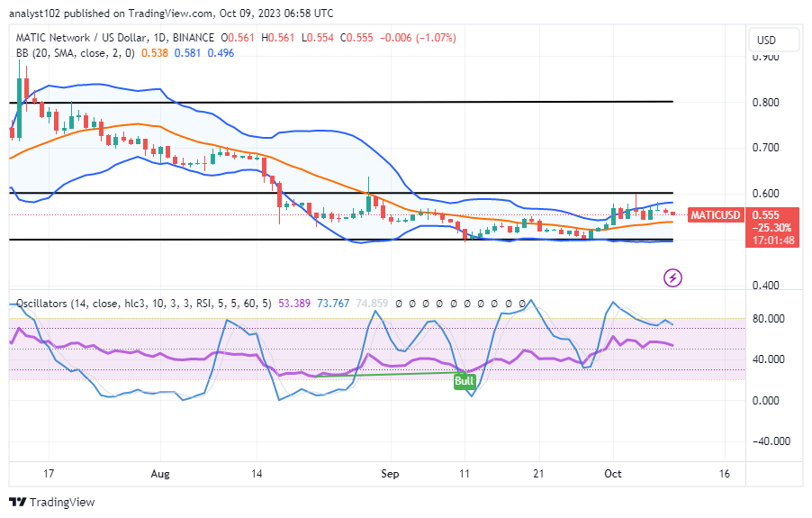Click the MATICUSD price label tag
The height and width of the screenshot is (518, 812).
point(716,215)
